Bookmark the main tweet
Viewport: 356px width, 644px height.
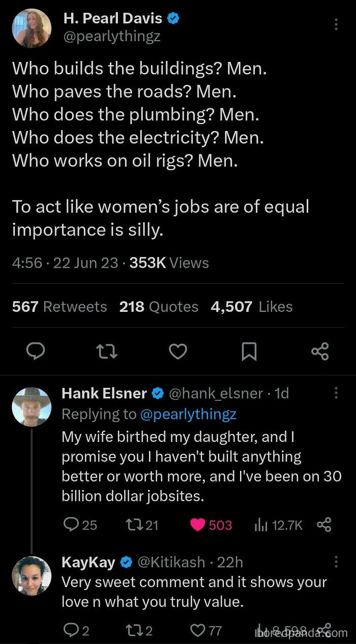point(249,351)
